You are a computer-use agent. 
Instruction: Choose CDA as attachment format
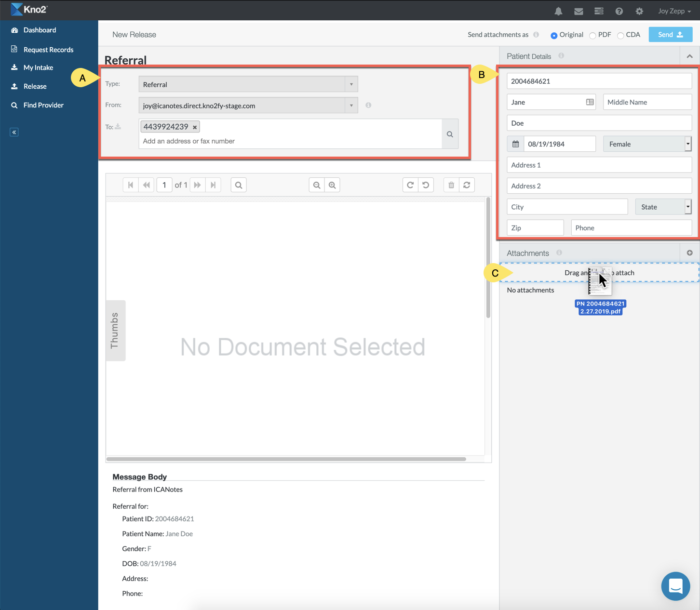[620, 35]
